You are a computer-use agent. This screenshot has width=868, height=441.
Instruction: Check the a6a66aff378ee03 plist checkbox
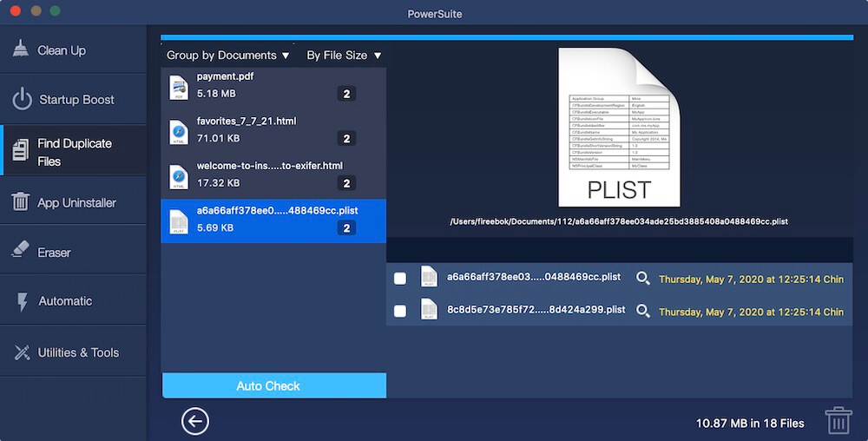tap(399, 279)
